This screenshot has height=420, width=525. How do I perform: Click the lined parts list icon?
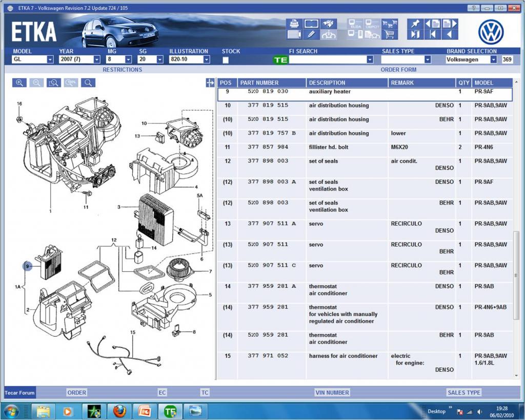coord(294,34)
